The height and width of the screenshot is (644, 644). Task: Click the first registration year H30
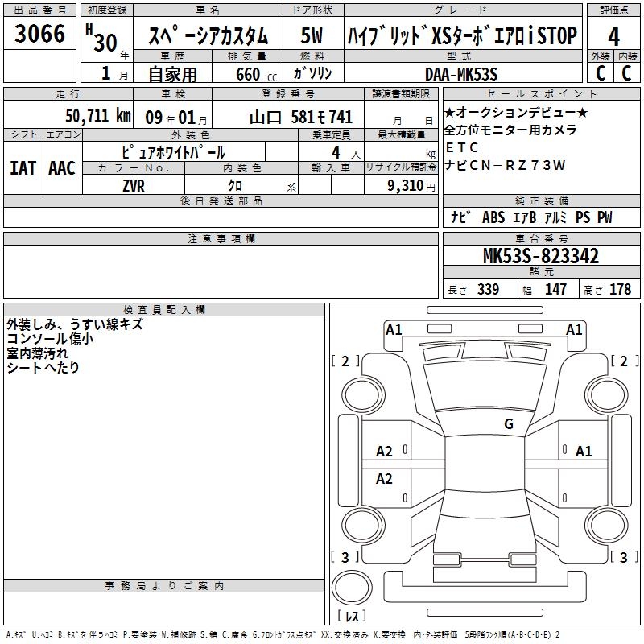tap(101, 39)
